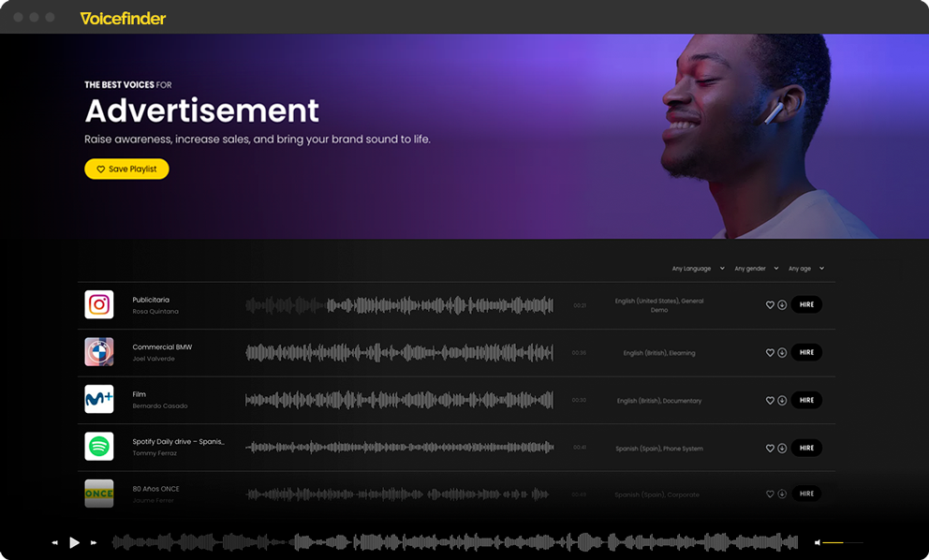Download the Publicitaria track

(782, 304)
